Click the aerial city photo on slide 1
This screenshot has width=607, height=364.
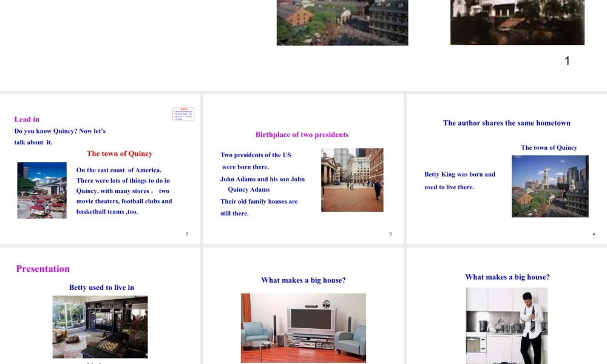pyautogui.click(x=342, y=22)
